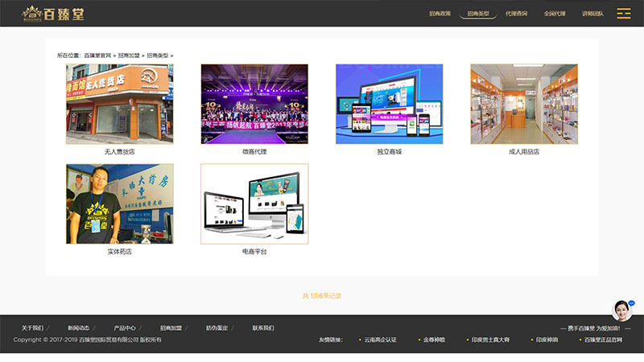Viewport: 644px width, 362px height.
Task: Select the 招商类型 nav tab
Action: [x=478, y=14]
